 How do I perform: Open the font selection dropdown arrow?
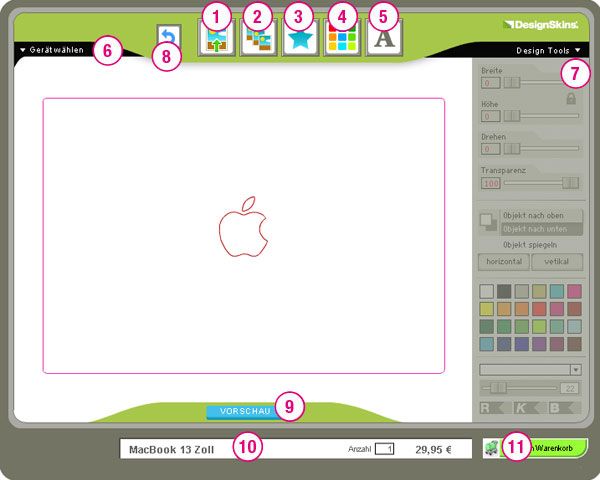(576, 370)
